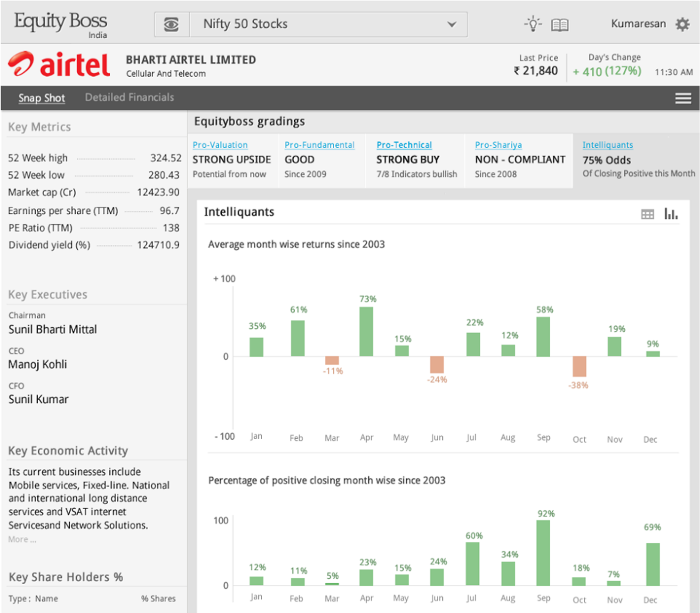Image resolution: width=700 pixels, height=613 pixels.
Task: Click the STRONG UPSIDE grading text
Action: 232,160
